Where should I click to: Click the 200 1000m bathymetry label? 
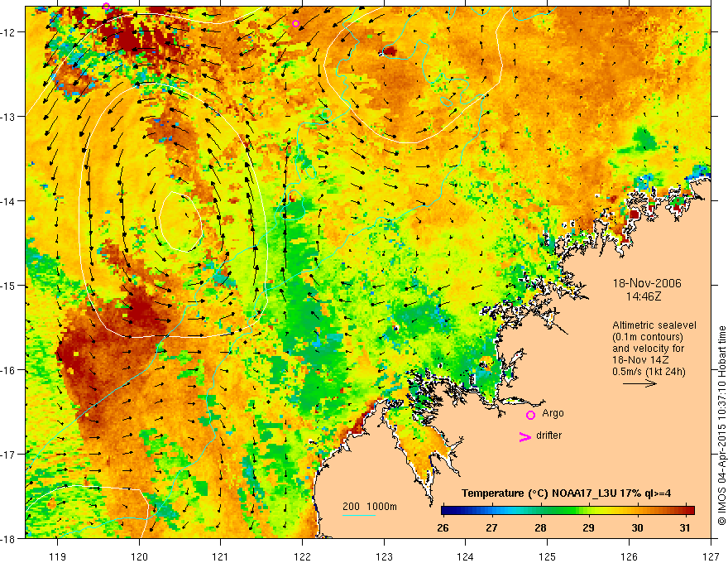[370, 507]
